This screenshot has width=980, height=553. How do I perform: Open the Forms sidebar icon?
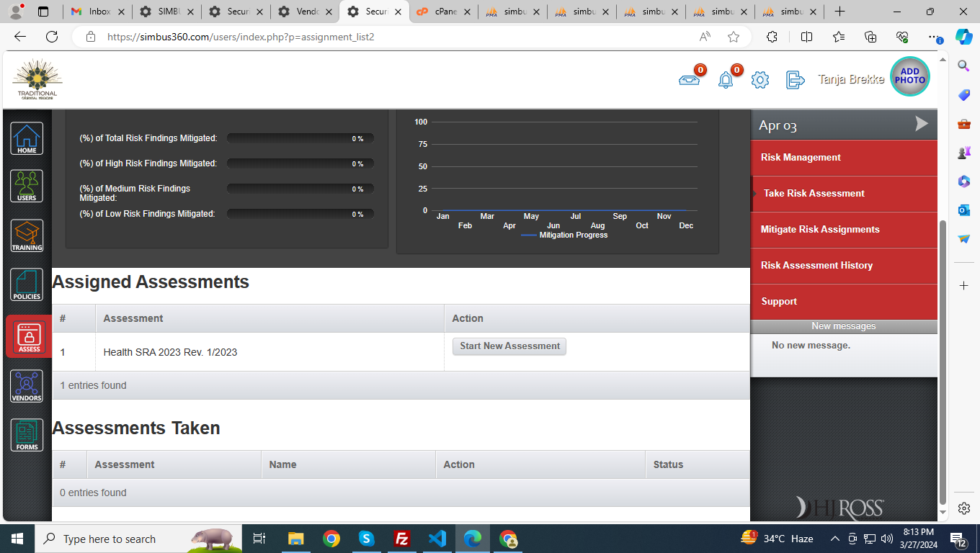click(x=27, y=436)
